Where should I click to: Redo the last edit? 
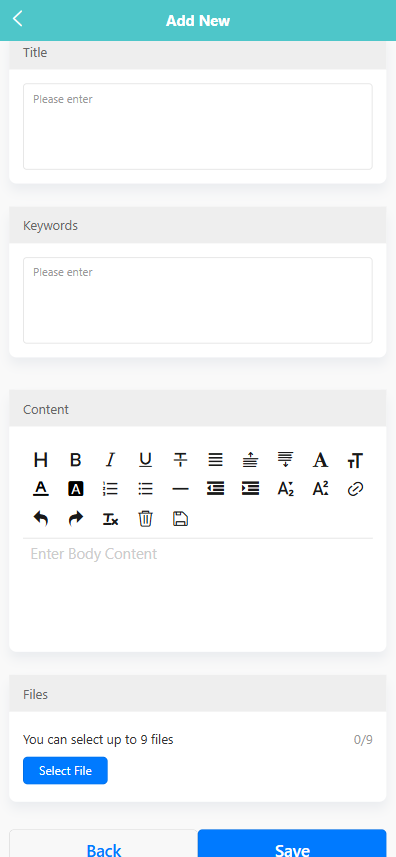75,518
